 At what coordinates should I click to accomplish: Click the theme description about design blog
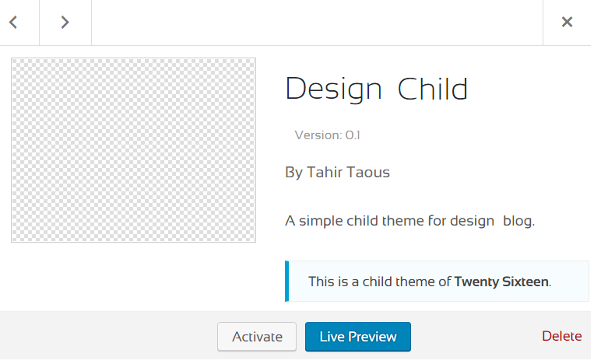409,221
